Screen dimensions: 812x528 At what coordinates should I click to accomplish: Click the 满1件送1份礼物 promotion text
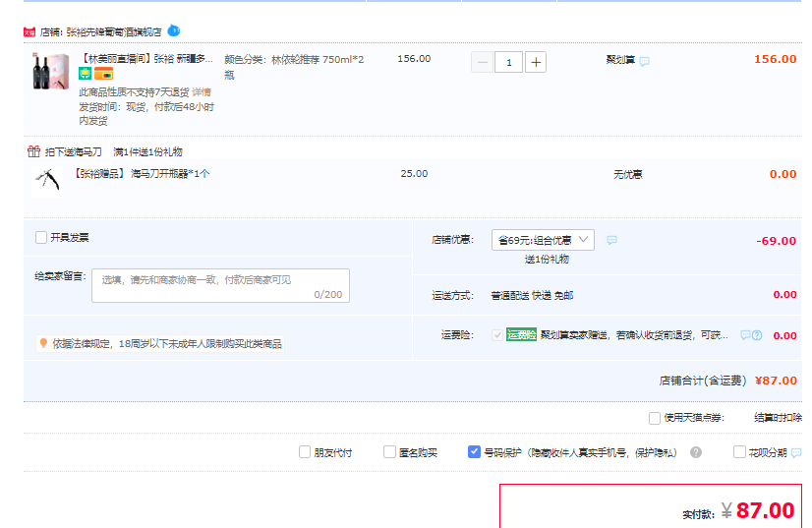148,151
